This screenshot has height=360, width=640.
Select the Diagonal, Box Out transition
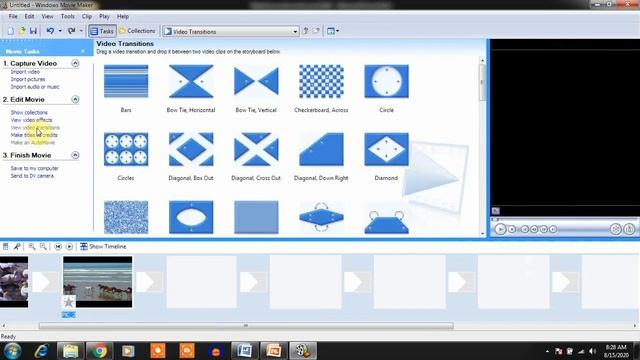click(x=191, y=149)
